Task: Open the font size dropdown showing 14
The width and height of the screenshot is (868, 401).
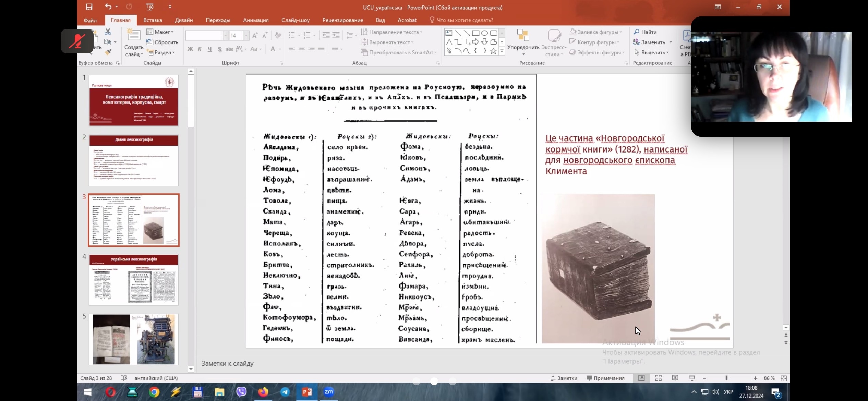Action: 246,35
